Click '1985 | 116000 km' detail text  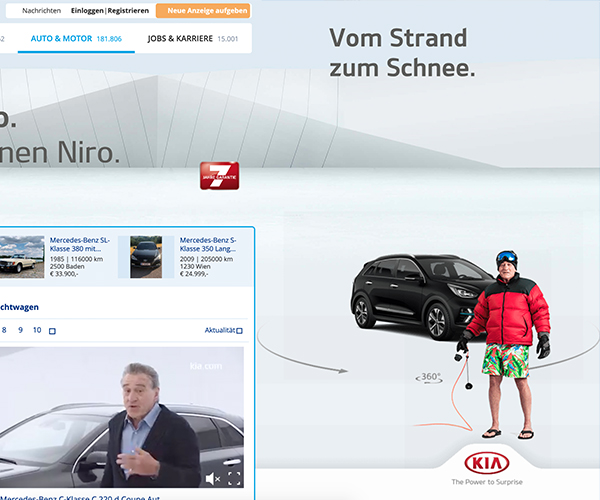tap(76, 259)
